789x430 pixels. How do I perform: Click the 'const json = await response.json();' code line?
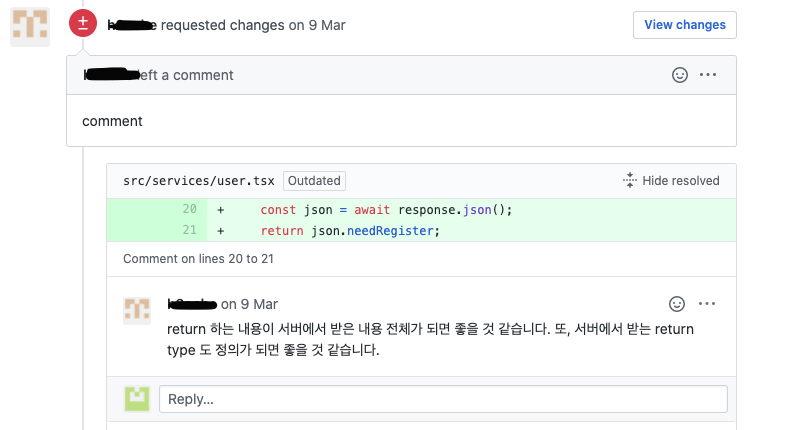coord(386,210)
